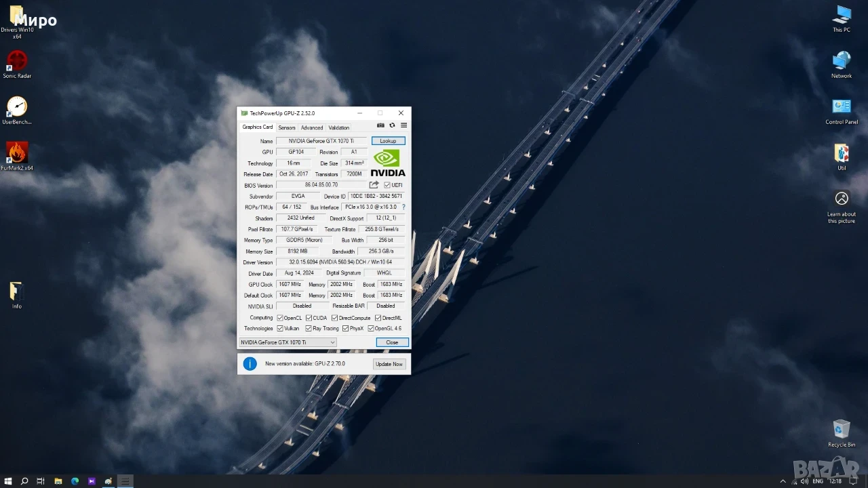Click Learn about this picture icon
This screenshot has width=868, height=488.
click(842, 206)
